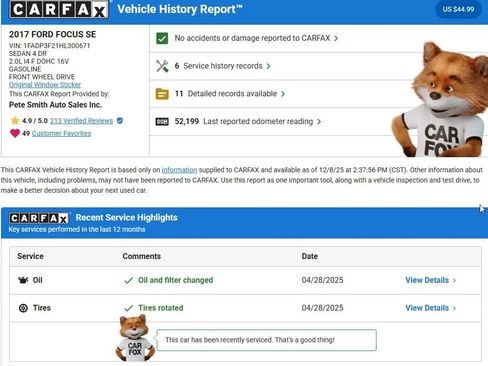Open 213 Verified Reviews link
The height and width of the screenshot is (366, 488).
tap(81, 121)
